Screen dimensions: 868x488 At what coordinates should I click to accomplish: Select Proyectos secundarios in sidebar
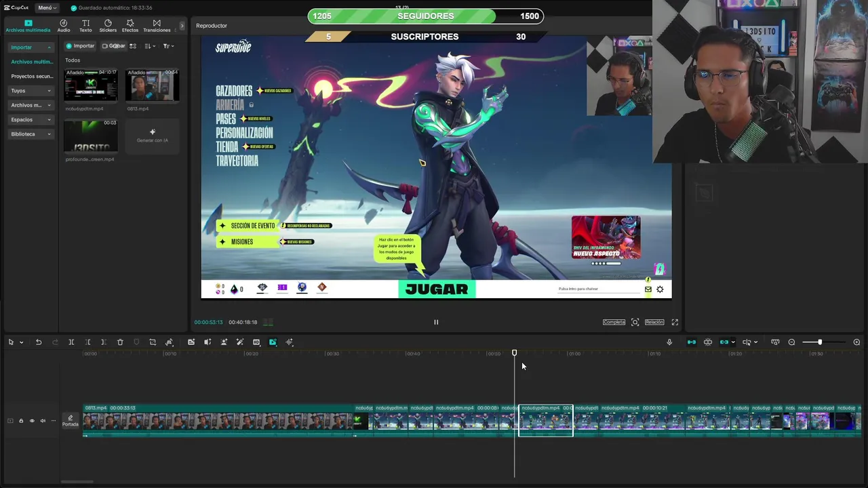coord(31,76)
